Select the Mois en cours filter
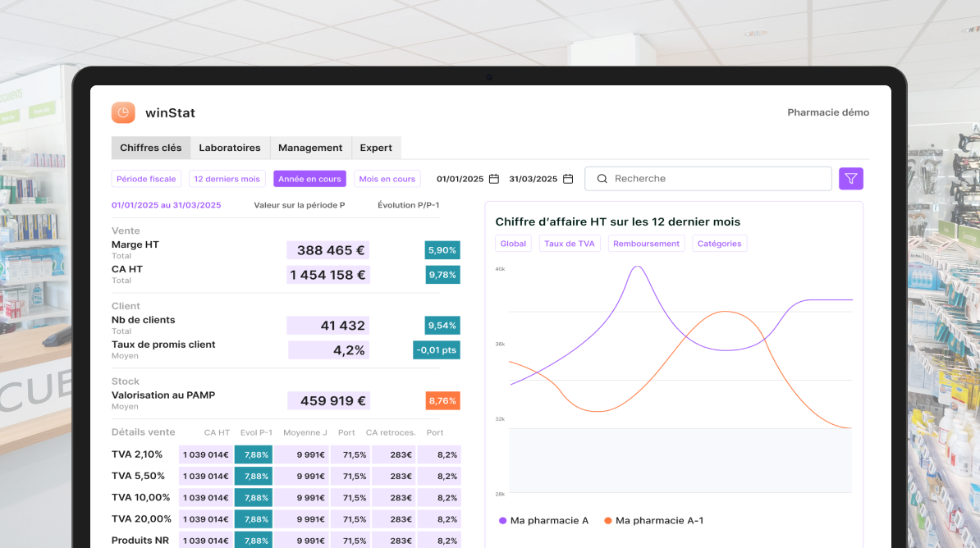The height and width of the screenshot is (548, 980). point(387,179)
